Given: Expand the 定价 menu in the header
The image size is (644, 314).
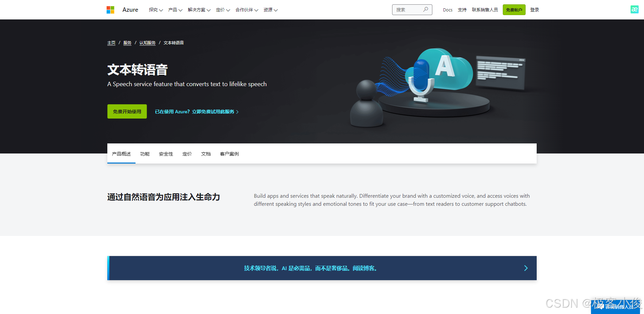Looking at the screenshot, I should (223, 10).
